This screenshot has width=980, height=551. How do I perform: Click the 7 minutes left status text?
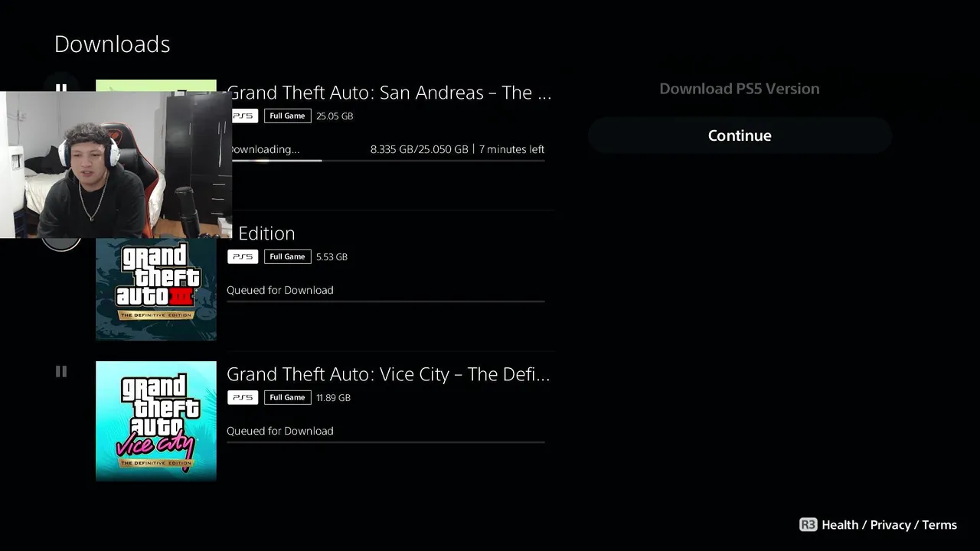[x=511, y=149]
